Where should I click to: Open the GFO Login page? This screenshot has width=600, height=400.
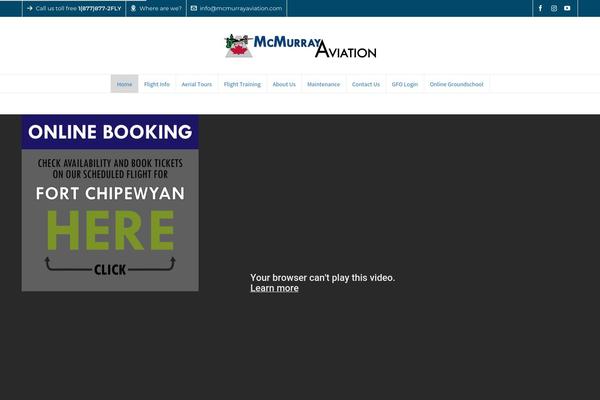tap(405, 84)
